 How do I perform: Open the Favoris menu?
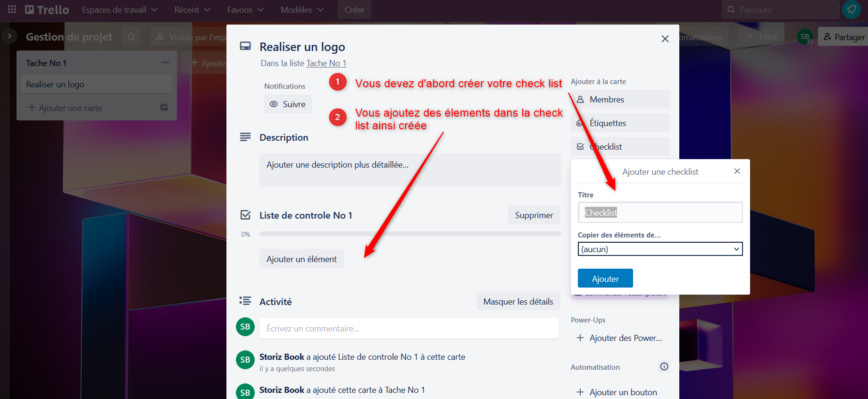(245, 9)
